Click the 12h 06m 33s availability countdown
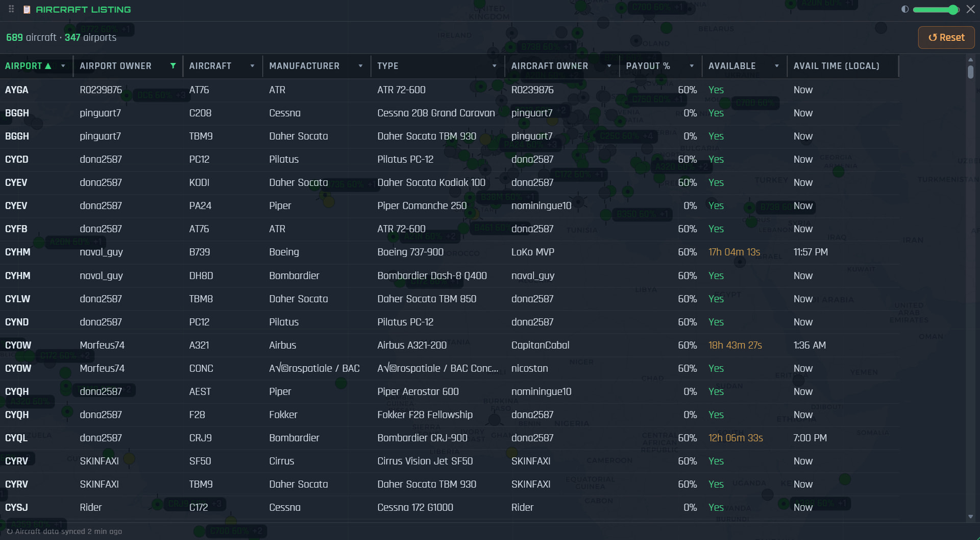The width and height of the screenshot is (980, 540). click(x=736, y=438)
